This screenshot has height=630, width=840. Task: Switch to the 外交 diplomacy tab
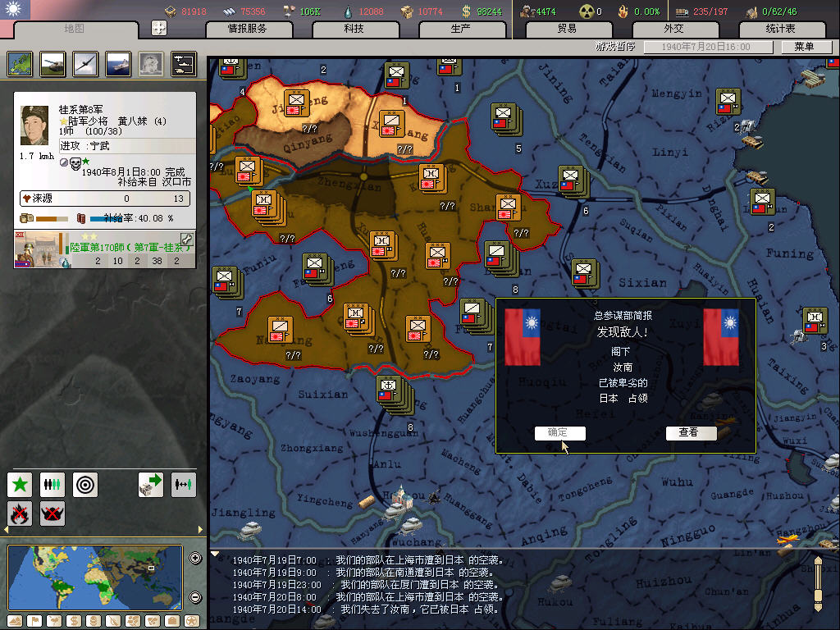pyautogui.click(x=673, y=29)
